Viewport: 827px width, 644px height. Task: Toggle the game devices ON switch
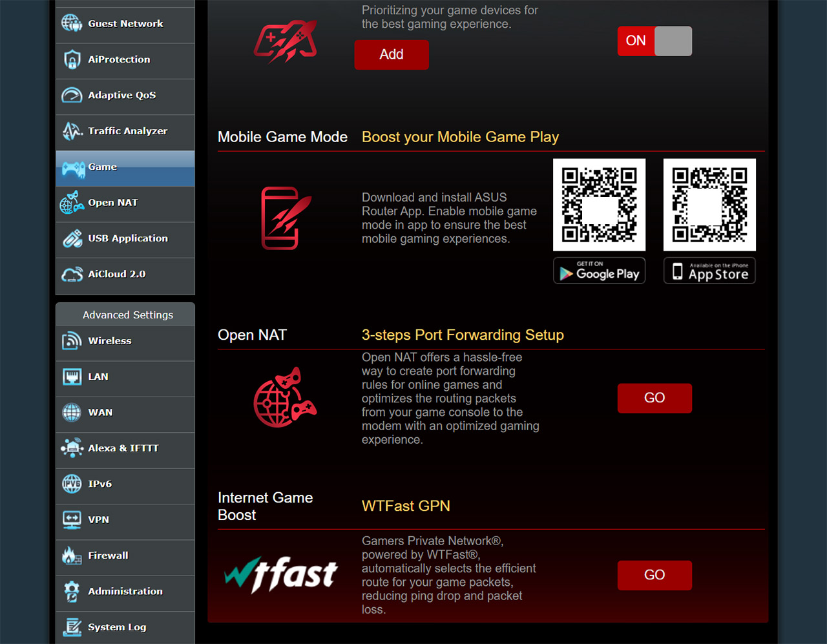pyautogui.click(x=654, y=41)
